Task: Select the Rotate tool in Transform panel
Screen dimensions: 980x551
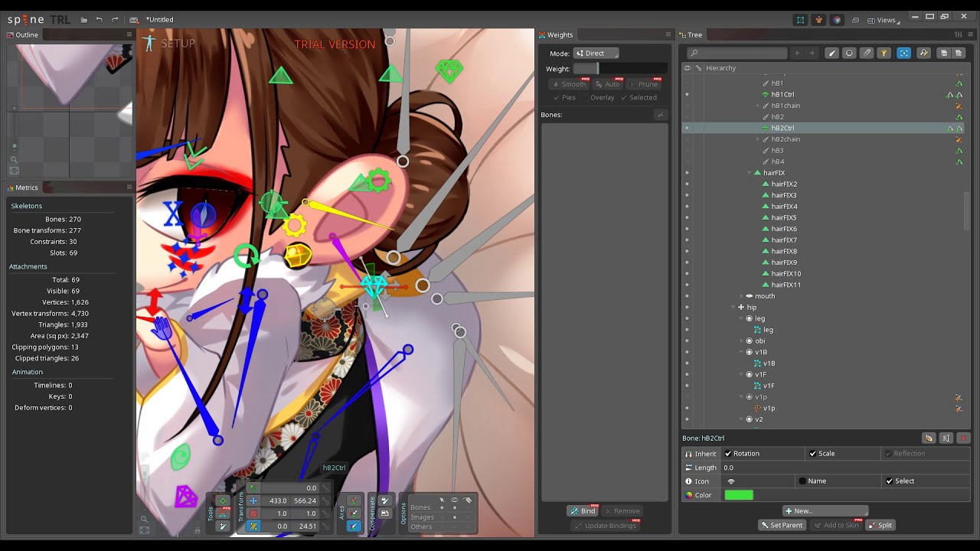Action: [x=253, y=488]
